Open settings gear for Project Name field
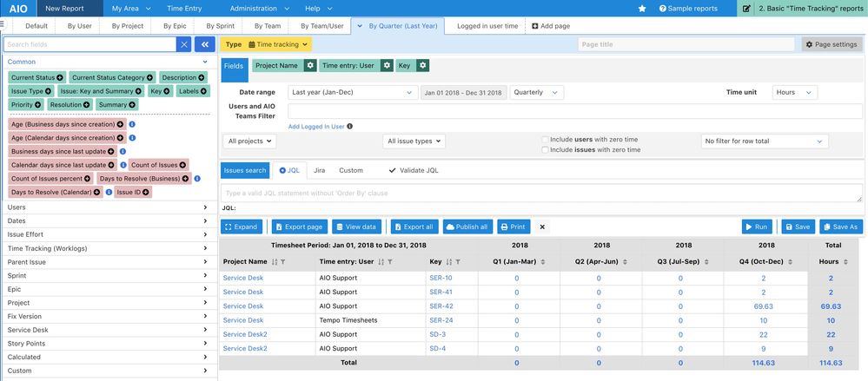868x381 pixels. point(311,65)
